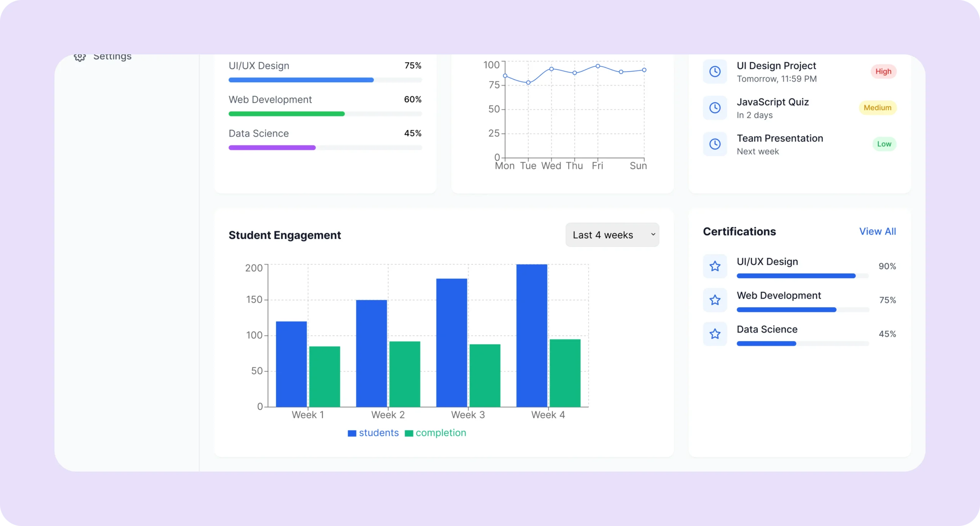The width and height of the screenshot is (980, 526).
Task: Click clock icon beside JavaScript Quiz
Action: 715,108
